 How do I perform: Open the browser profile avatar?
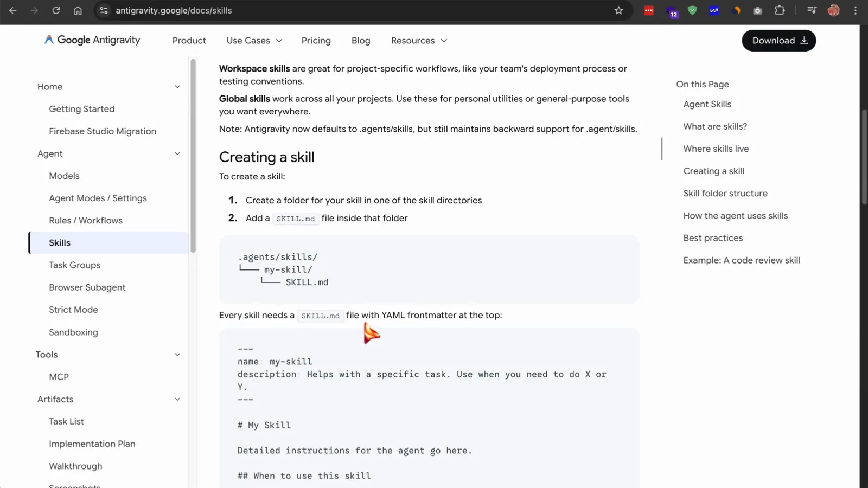click(834, 10)
